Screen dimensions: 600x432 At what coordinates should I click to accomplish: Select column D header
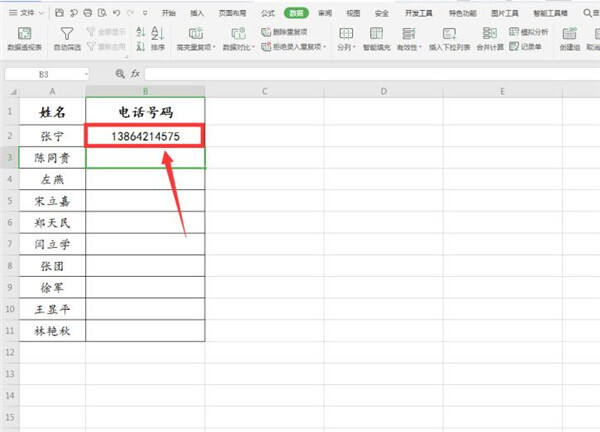[x=383, y=91]
